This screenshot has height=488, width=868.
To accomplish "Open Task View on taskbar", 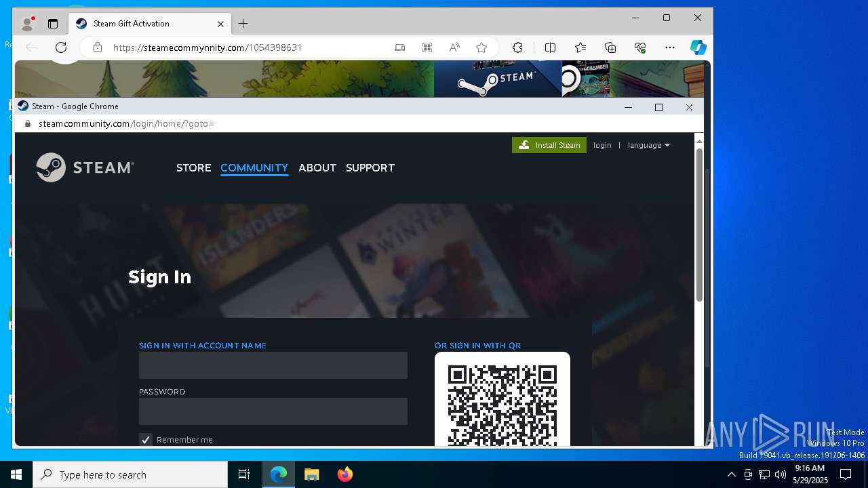I will [244, 474].
